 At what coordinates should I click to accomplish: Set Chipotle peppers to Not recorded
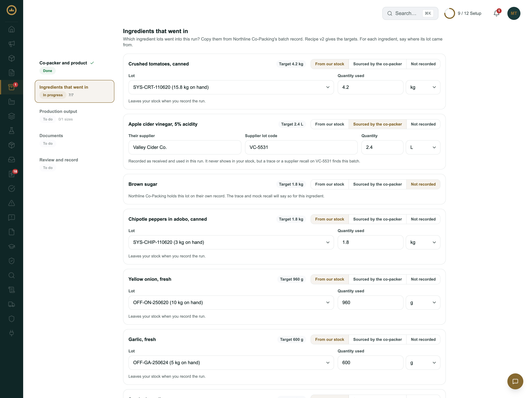pyautogui.click(x=423, y=219)
